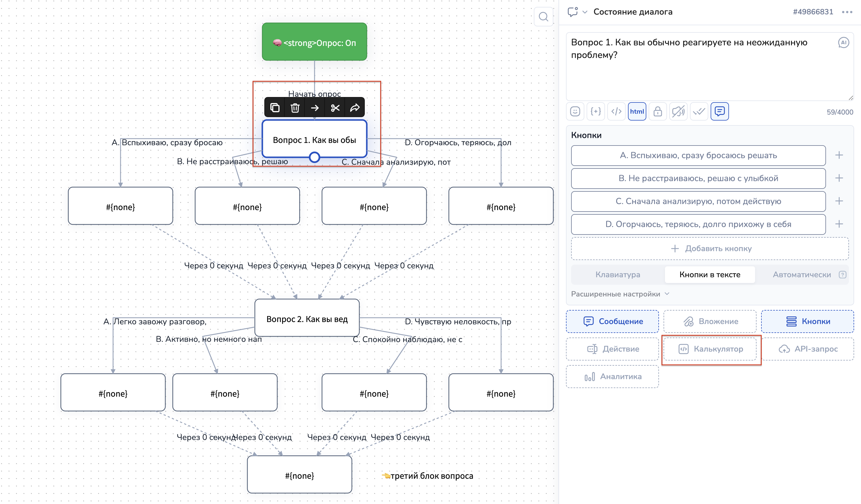This screenshot has height=504, width=861.
Task: Click the AI assistant icon in the message field
Action: pyautogui.click(x=843, y=42)
